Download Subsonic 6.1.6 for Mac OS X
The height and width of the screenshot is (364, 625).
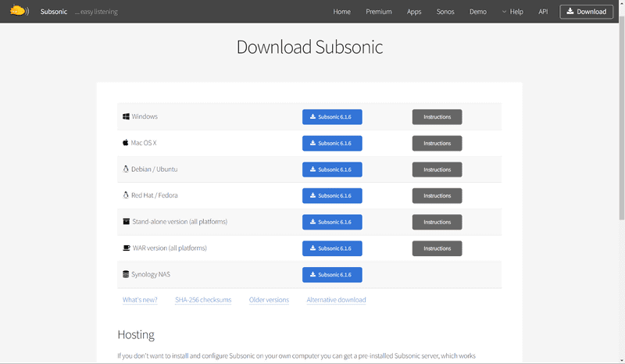(x=332, y=143)
